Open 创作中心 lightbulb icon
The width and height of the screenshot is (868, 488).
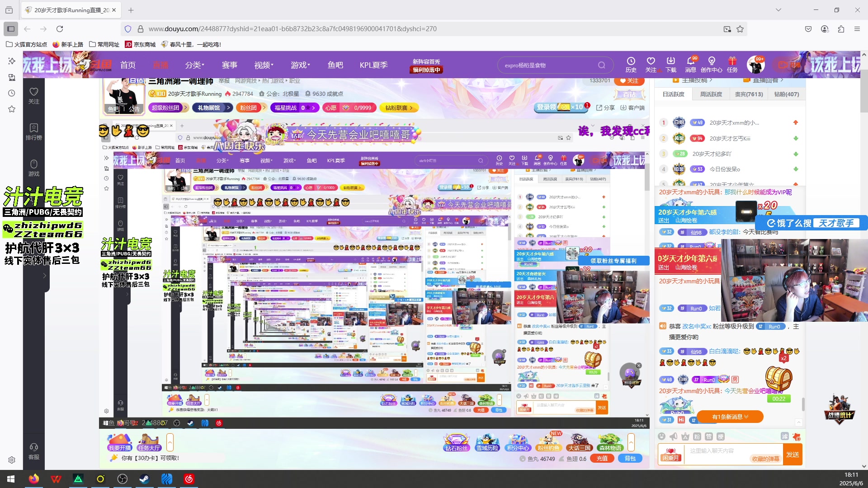click(x=711, y=65)
